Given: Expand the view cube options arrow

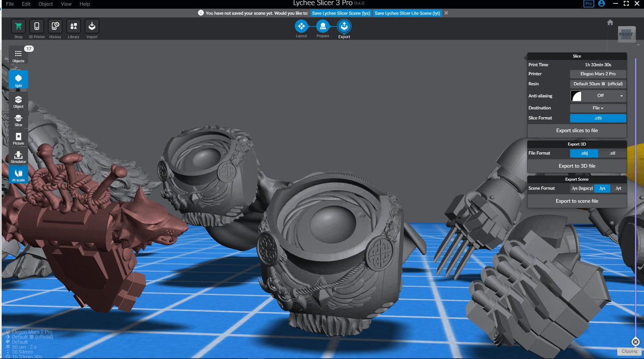Looking at the screenshot, I should (x=638, y=45).
